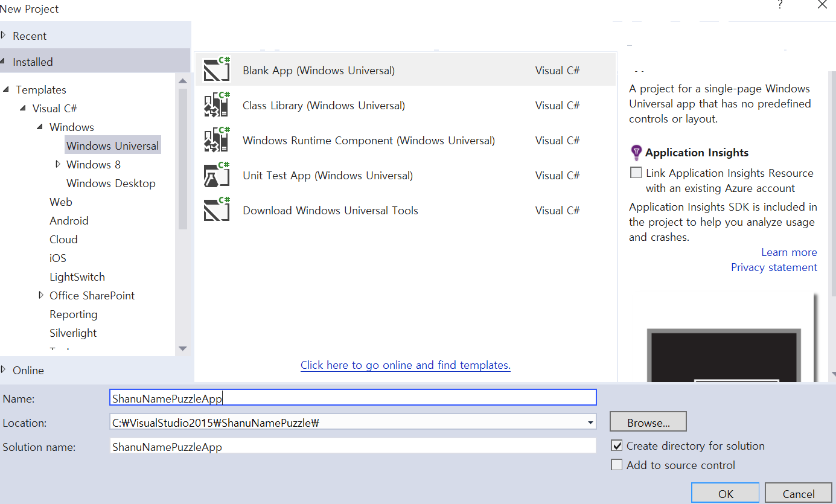The image size is (836, 504).
Task: Click Visual C# label in Unit Test row
Action: point(557,175)
